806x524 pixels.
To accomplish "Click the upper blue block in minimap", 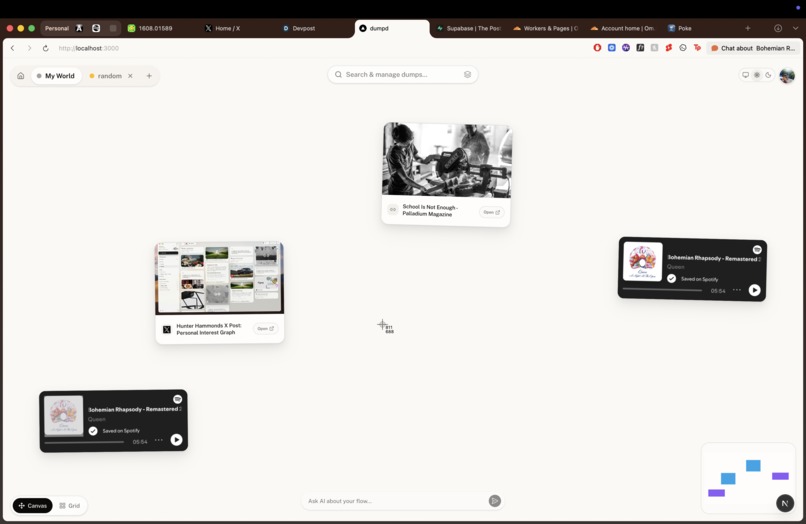I will (753, 465).
